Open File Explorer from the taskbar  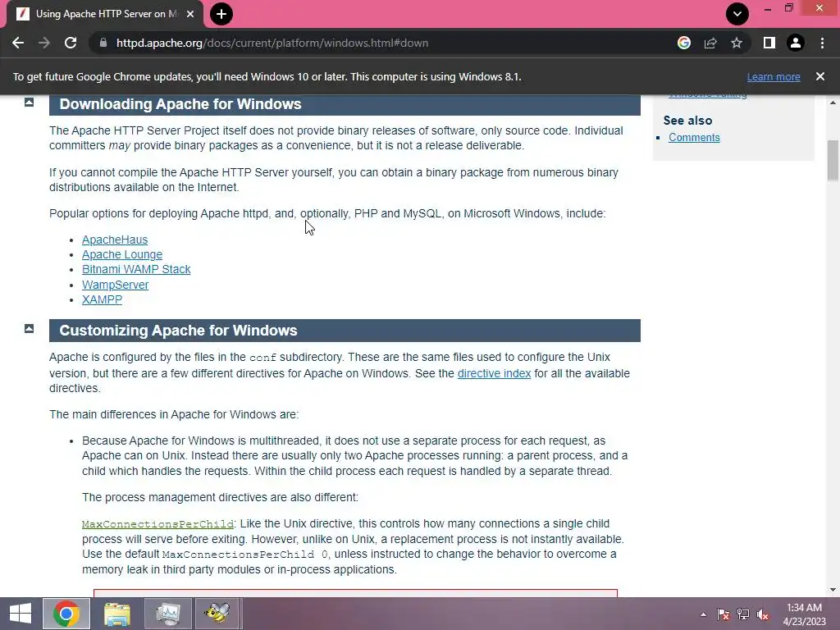click(x=117, y=614)
